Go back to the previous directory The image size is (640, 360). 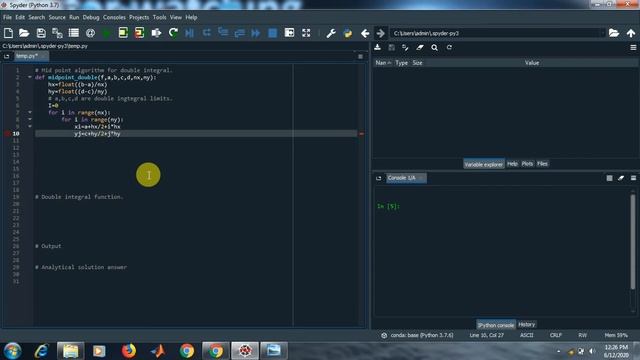pyautogui.click(x=365, y=33)
